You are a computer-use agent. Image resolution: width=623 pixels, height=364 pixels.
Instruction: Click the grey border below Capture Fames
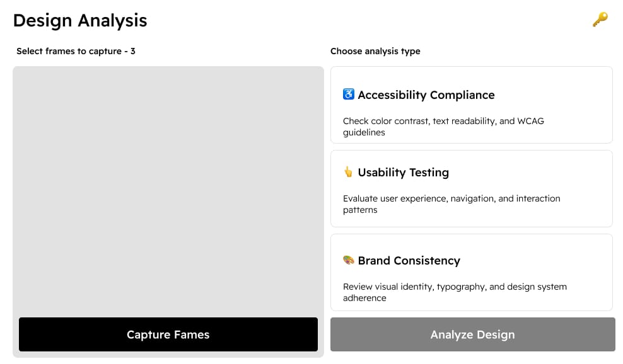[x=168, y=355]
